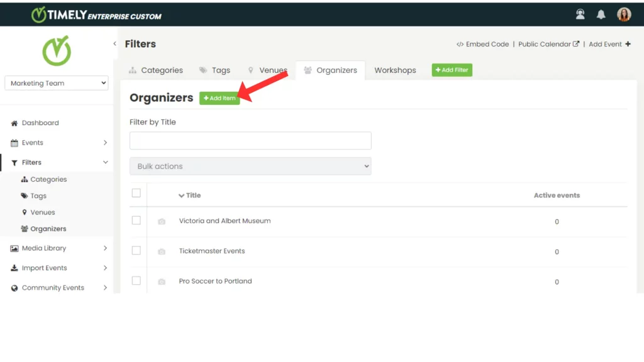Click camera icon for Pro Soccer to Portland
The image size is (644, 362).
coord(162,282)
